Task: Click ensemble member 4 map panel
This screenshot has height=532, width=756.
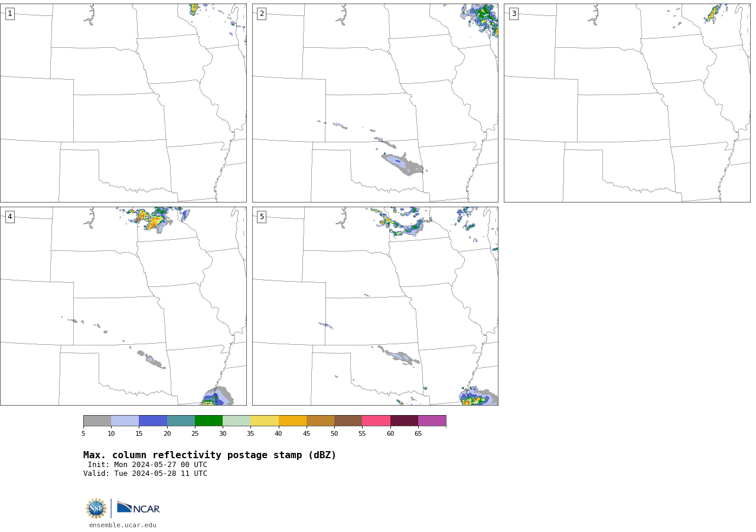Action: coord(123,306)
